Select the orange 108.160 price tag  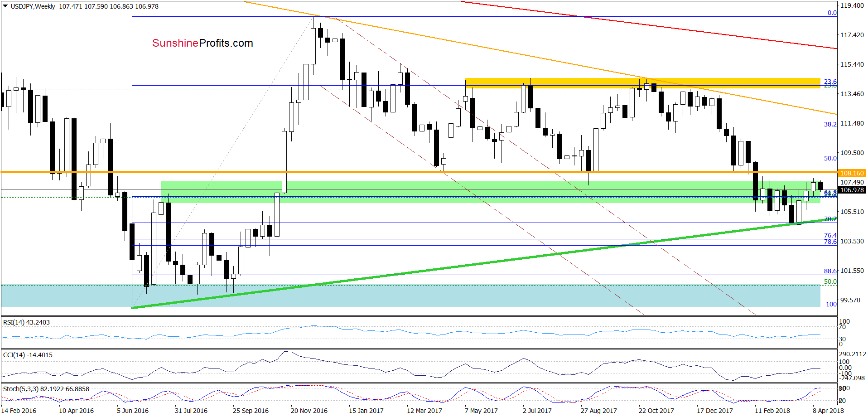[852, 173]
